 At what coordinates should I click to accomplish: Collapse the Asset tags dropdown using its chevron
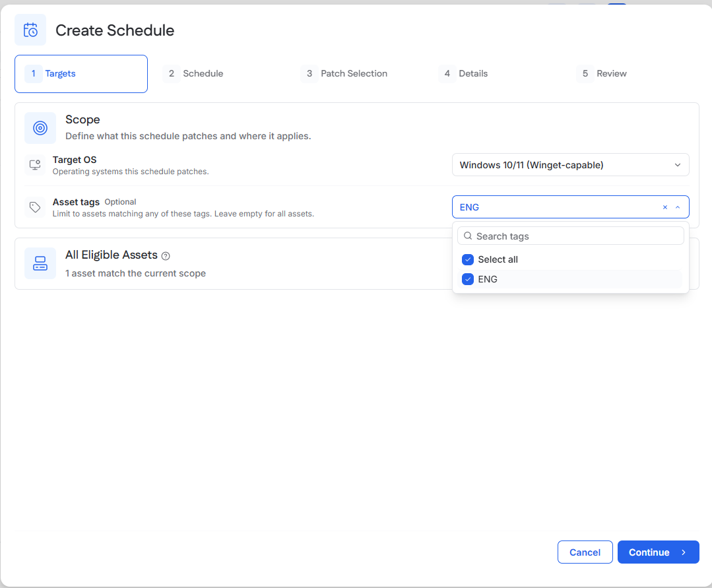(678, 207)
